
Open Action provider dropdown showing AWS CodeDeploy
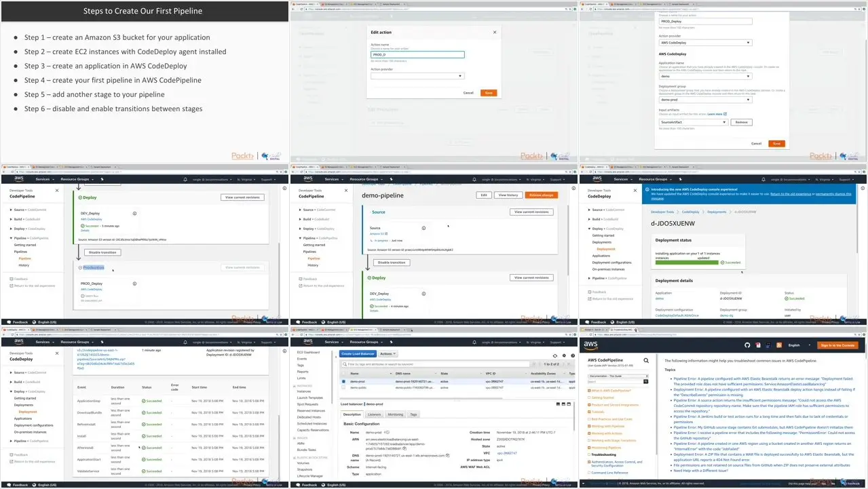pyautogui.click(x=706, y=43)
